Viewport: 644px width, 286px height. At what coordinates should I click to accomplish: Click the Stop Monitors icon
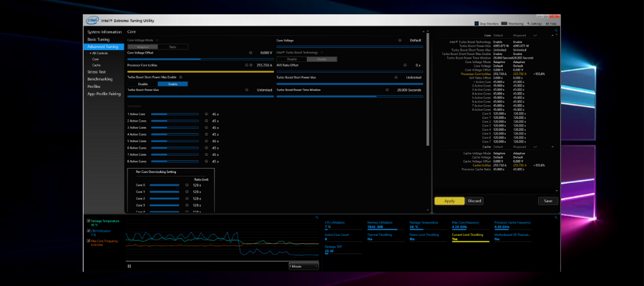click(477, 24)
